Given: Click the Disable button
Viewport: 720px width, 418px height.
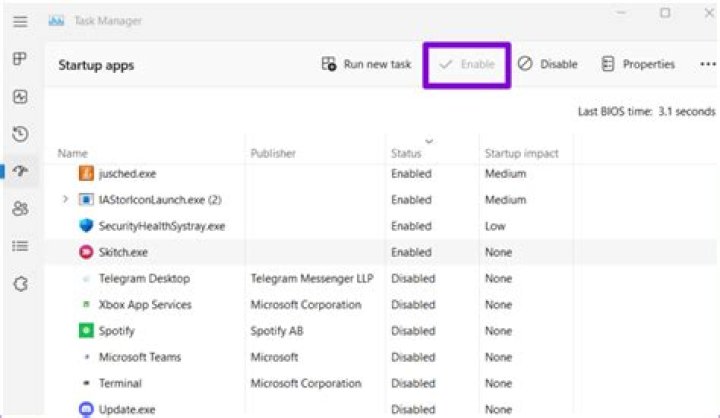Looking at the screenshot, I should tap(547, 64).
